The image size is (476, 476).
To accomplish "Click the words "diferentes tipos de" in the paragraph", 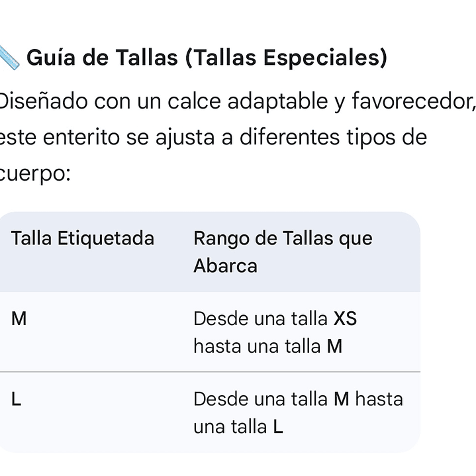I will (x=332, y=137).
